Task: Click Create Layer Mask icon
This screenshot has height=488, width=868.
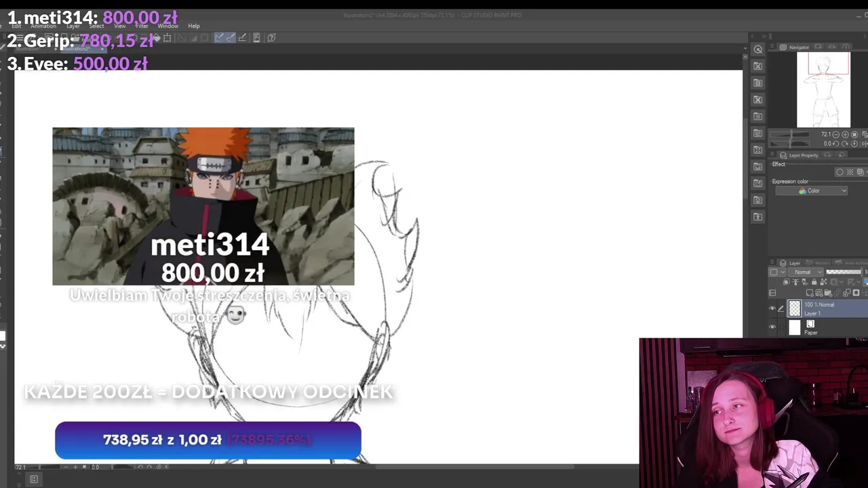Action: (x=856, y=293)
